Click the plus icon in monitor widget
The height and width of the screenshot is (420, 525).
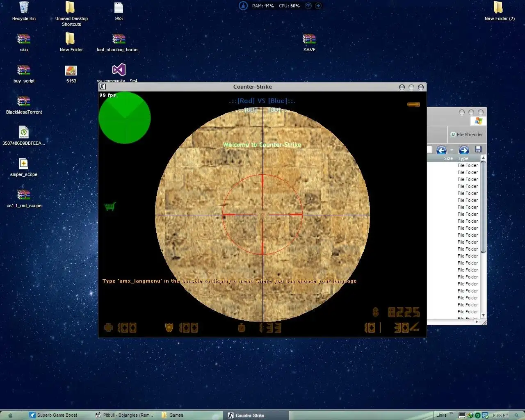pos(318,6)
